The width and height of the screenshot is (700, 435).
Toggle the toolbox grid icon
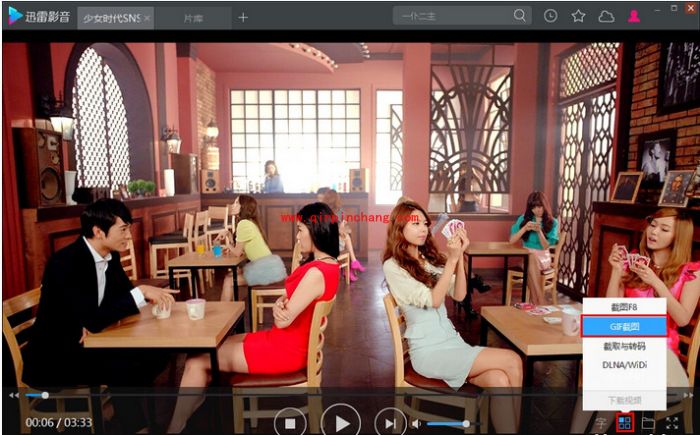(x=625, y=423)
